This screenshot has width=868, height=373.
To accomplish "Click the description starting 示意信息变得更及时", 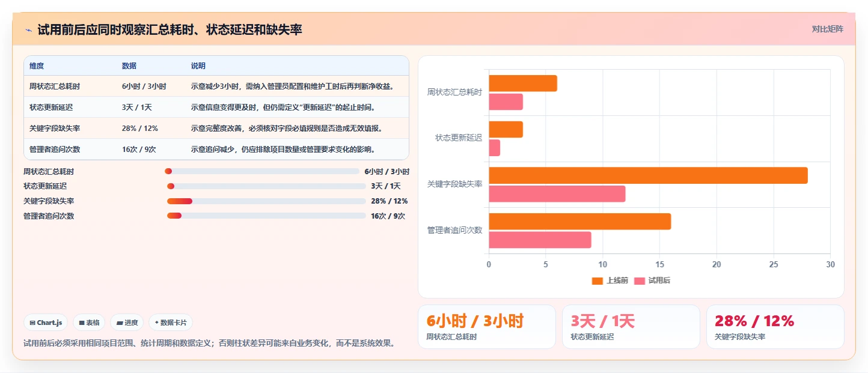I will (x=284, y=108).
